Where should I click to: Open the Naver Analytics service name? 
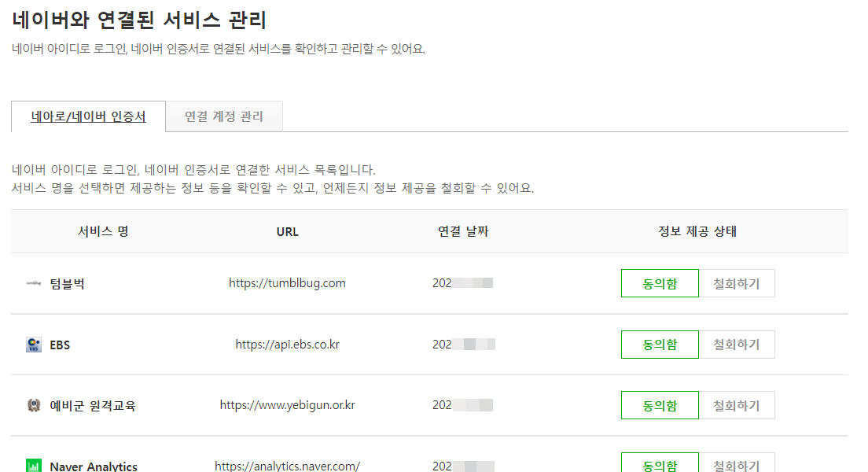[x=94, y=466]
